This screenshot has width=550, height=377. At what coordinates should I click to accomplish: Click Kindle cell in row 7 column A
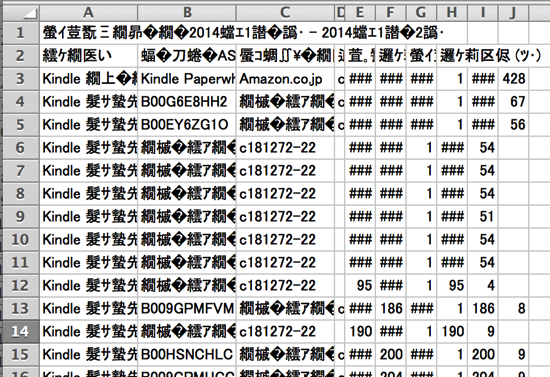point(88,170)
